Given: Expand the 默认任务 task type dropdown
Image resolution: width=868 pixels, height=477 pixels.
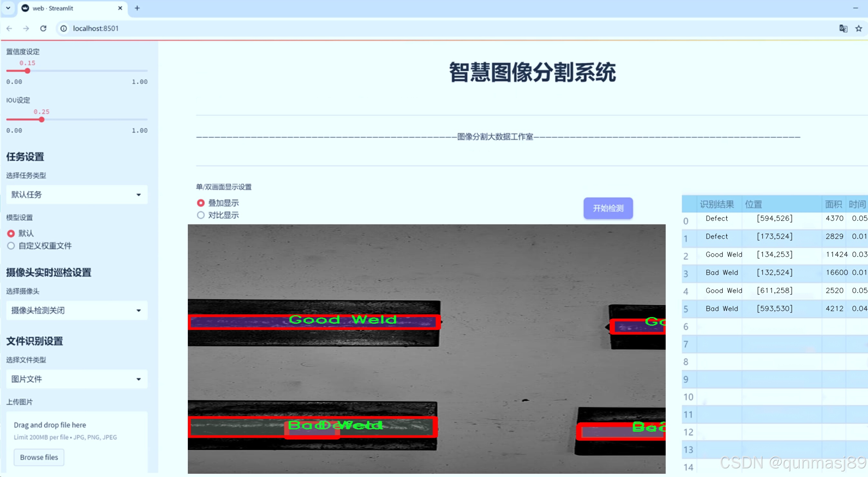Looking at the screenshot, I should (x=77, y=195).
